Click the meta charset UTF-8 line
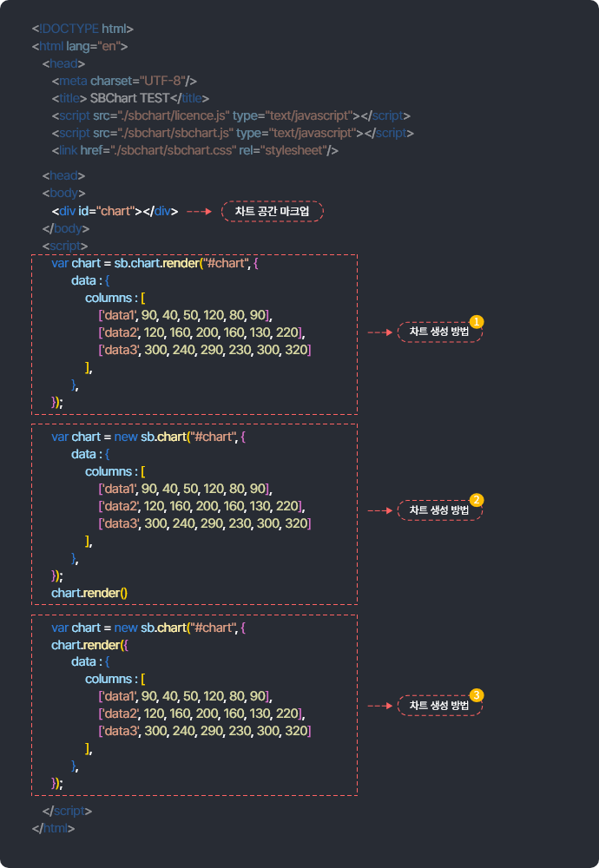The image size is (599, 868). [x=124, y=81]
